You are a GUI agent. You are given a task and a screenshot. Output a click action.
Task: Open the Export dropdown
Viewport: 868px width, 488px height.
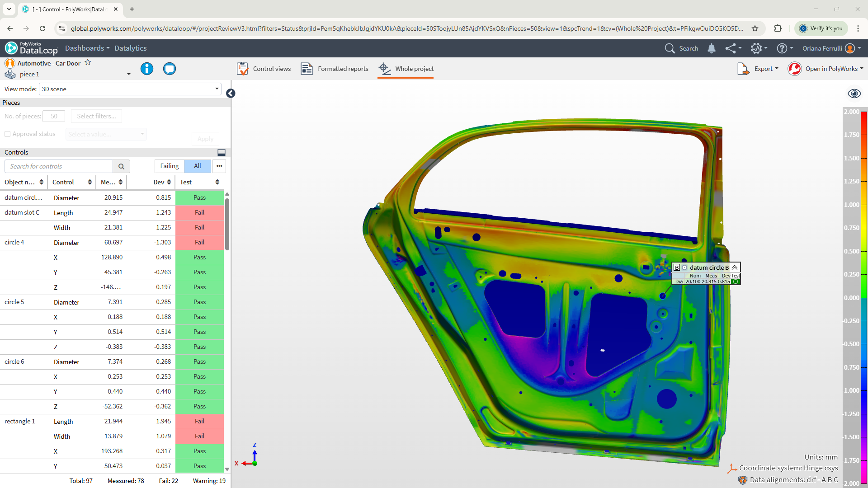click(767, 69)
